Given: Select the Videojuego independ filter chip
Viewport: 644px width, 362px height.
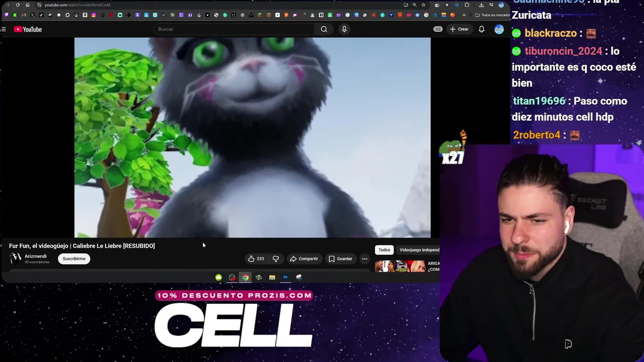Looking at the screenshot, I should (x=419, y=250).
